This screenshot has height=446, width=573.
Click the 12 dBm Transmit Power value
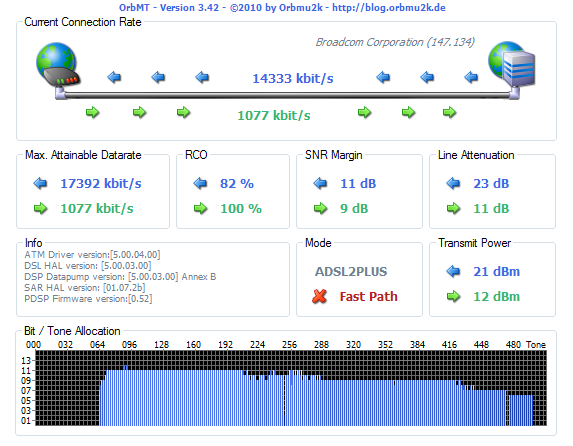coord(497,296)
